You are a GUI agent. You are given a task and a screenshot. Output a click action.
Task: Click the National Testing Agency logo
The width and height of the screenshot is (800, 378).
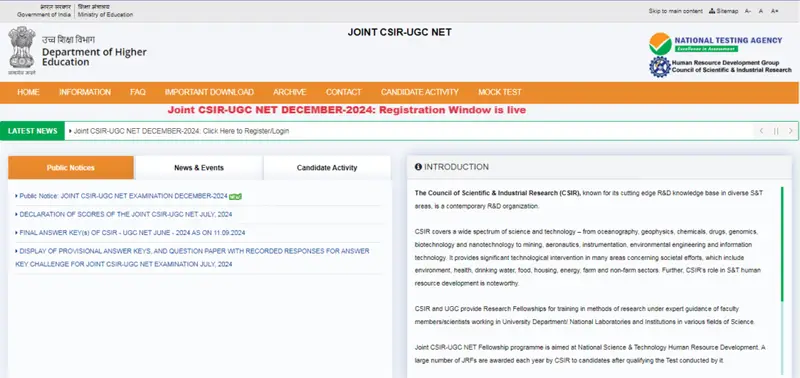tap(715, 43)
